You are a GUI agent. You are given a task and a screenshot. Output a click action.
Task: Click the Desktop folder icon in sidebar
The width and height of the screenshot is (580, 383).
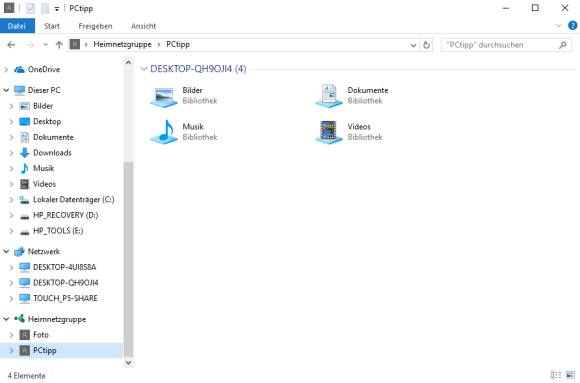[x=24, y=121]
